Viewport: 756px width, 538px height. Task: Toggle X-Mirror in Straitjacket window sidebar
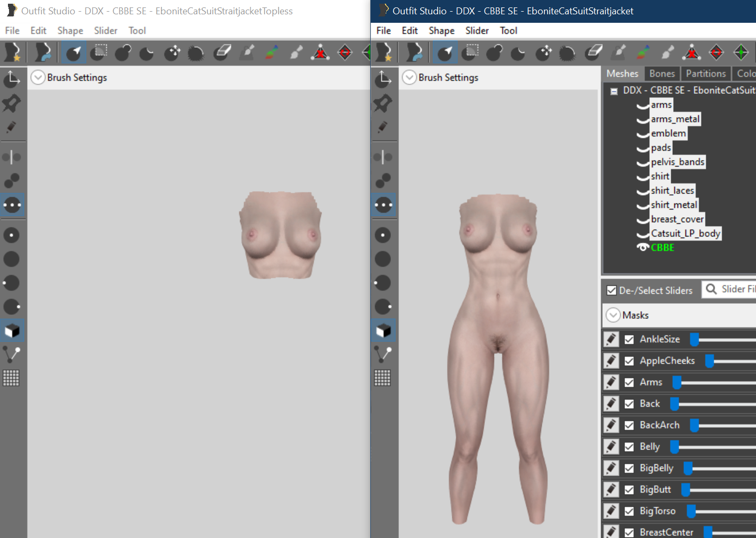[383, 157]
